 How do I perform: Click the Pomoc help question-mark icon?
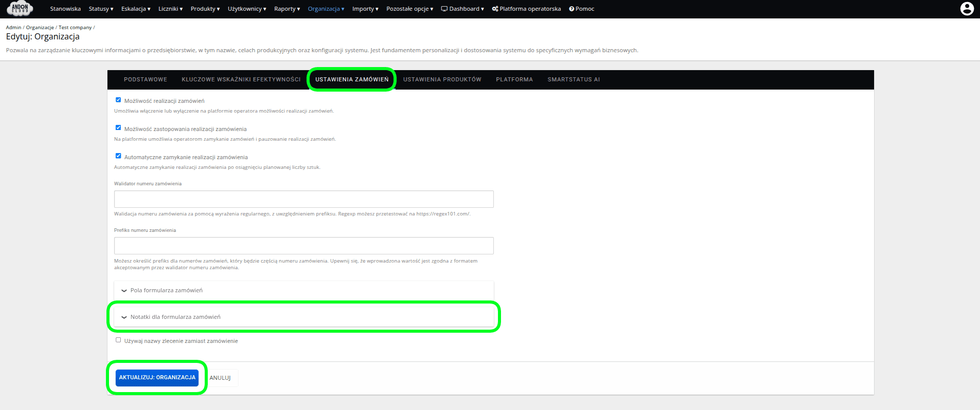pyautogui.click(x=572, y=9)
